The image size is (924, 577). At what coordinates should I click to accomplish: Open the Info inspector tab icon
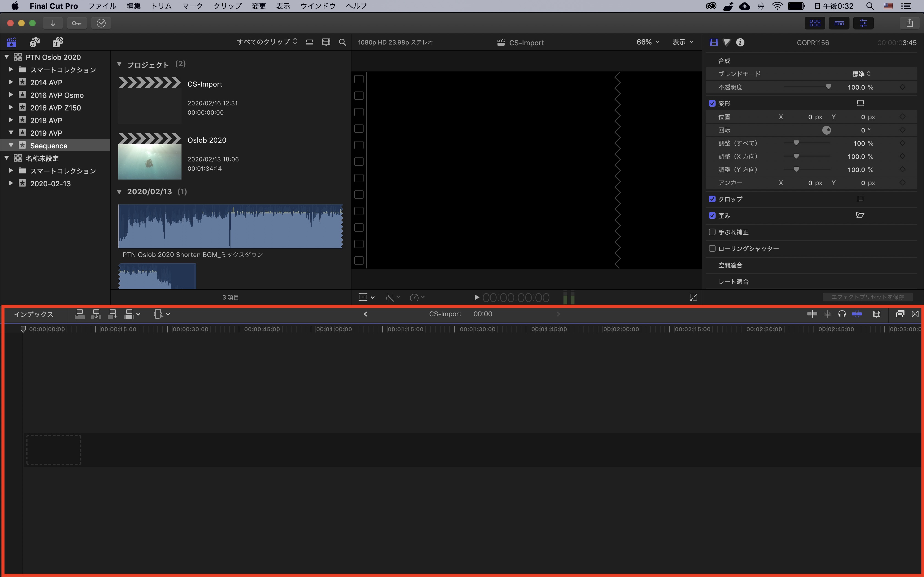[740, 42]
